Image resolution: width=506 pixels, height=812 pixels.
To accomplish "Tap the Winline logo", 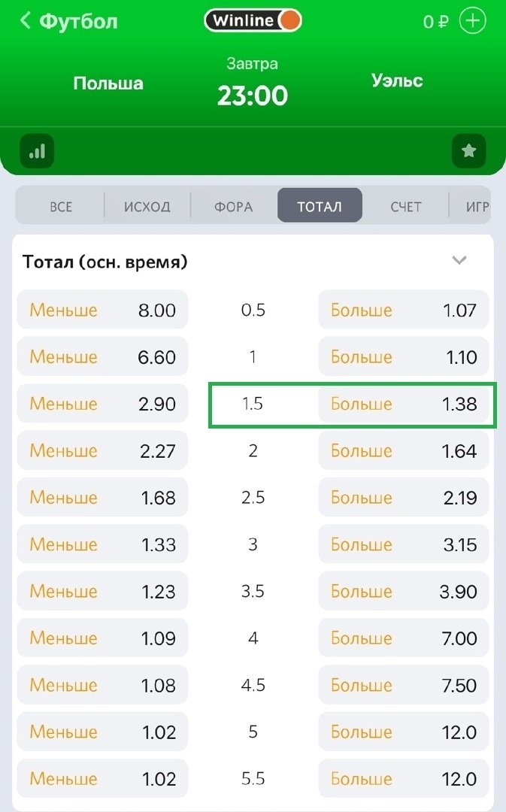I will (253, 21).
